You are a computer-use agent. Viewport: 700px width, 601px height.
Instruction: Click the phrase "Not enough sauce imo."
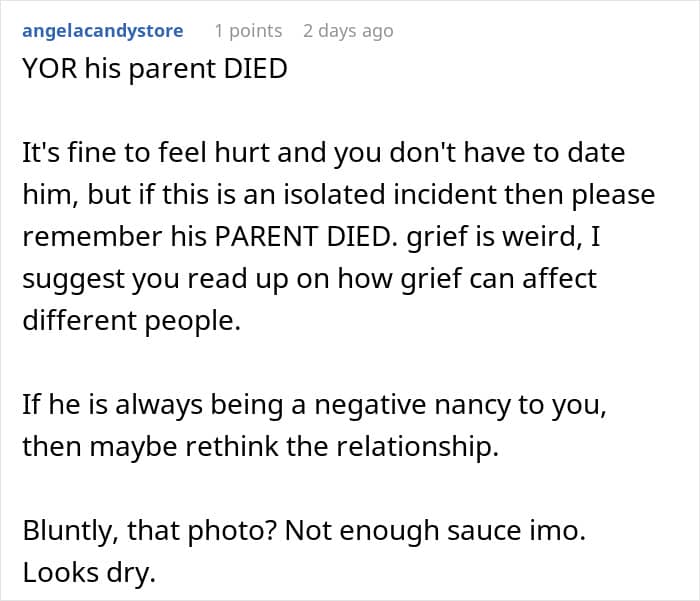(433, 529)
